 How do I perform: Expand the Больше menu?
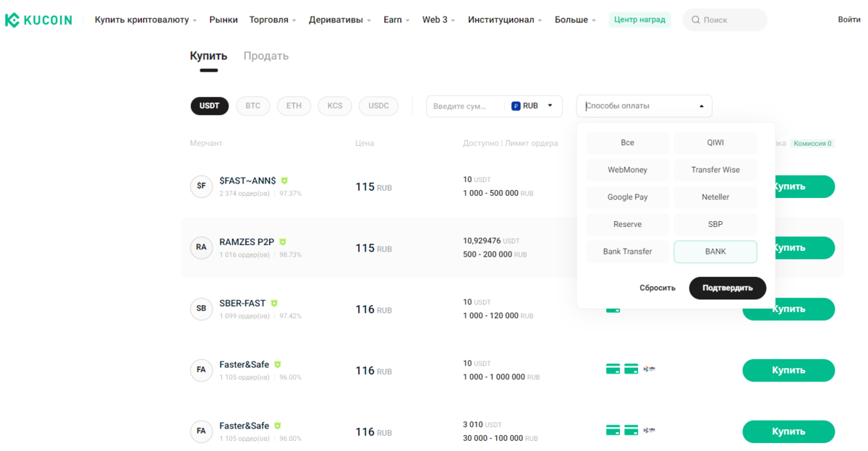575,20
